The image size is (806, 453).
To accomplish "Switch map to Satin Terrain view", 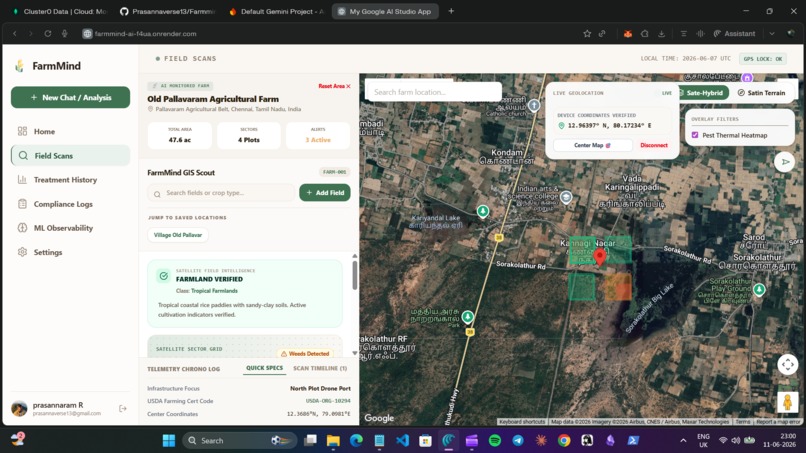I will (762, 93).
